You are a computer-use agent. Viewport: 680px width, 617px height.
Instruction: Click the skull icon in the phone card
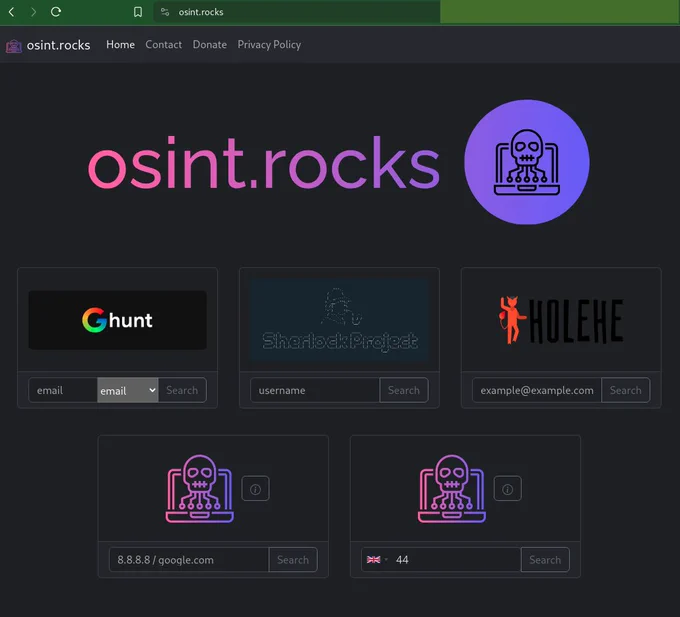click(452, 489)
